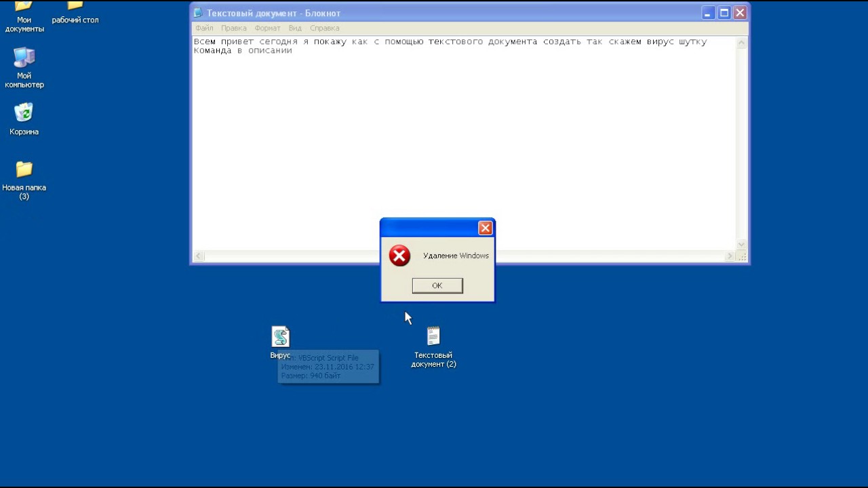
Task: Click Notepad vertical scrollbar down arrow
Action: pos(741,245)
